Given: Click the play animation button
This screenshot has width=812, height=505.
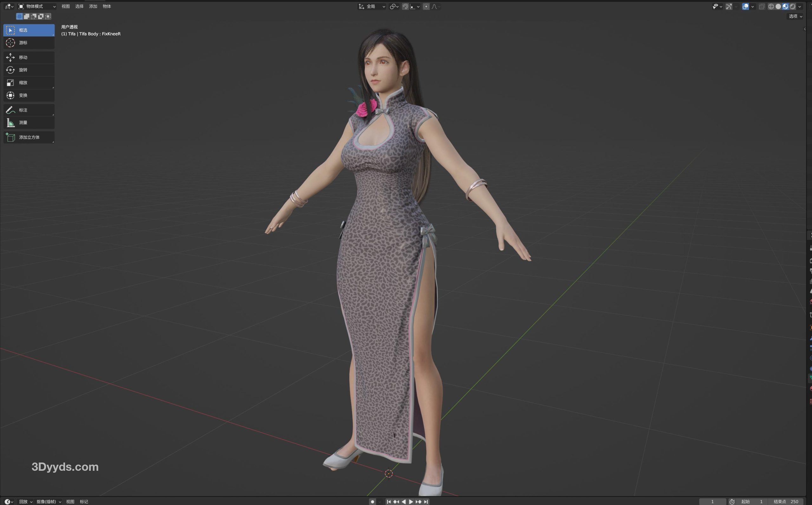Looking at the screenshot, I should (x=411, y=502).
